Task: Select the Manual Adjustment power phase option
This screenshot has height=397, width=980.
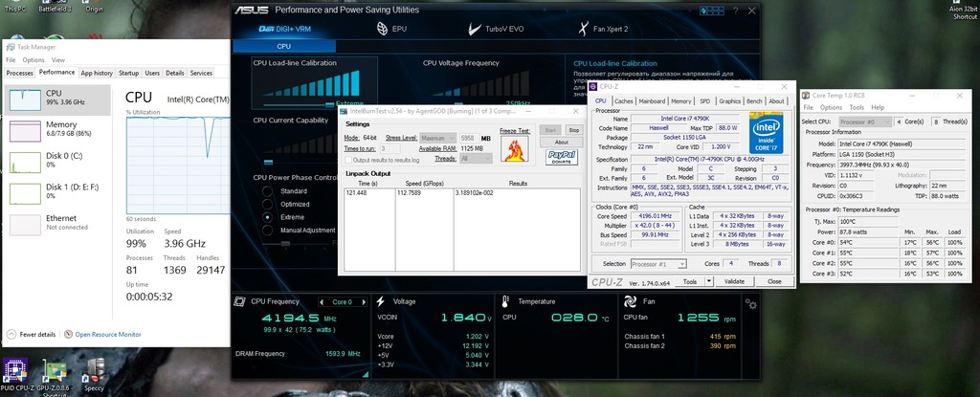Action: 268,231
